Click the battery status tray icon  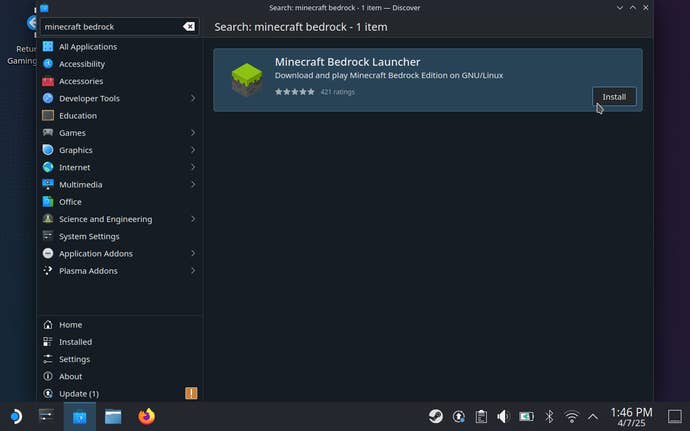pyautogui.click(x=526, y=416)
